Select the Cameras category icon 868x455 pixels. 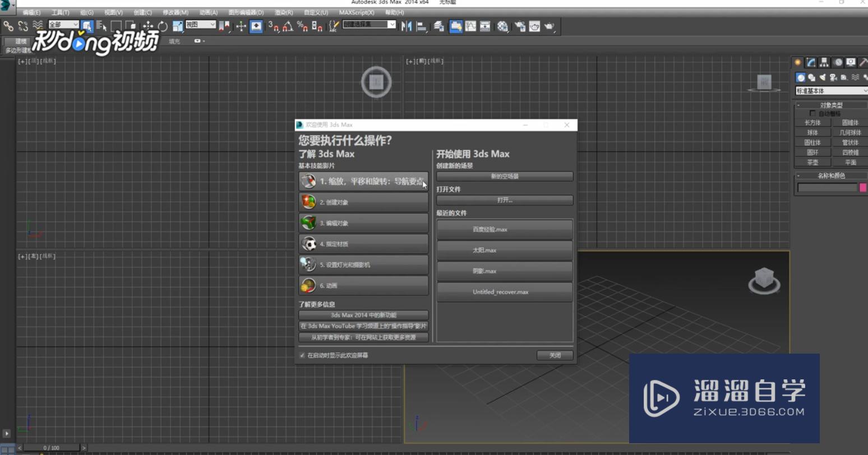tap(833, 77)
